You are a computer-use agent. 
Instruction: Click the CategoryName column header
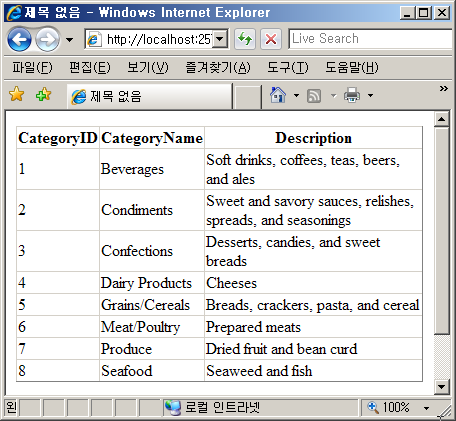point(152,138)
